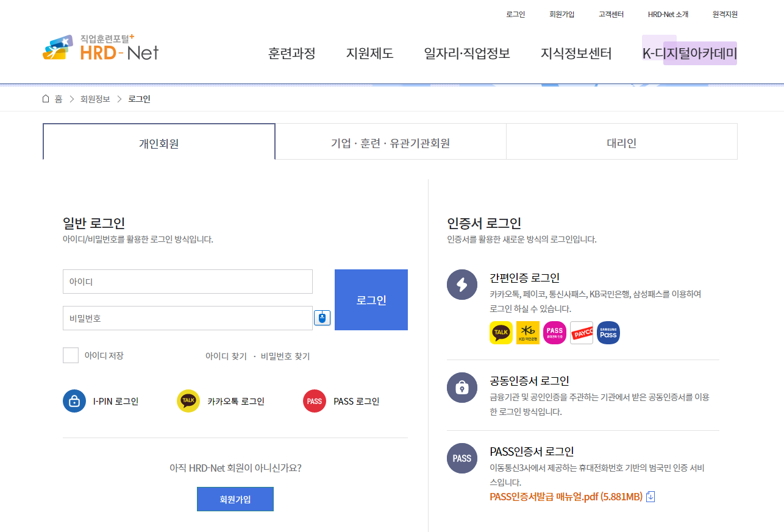
Task: Download PASS인증서발급 매뉴얼 PDF via download icon
Action: (650, 497)
